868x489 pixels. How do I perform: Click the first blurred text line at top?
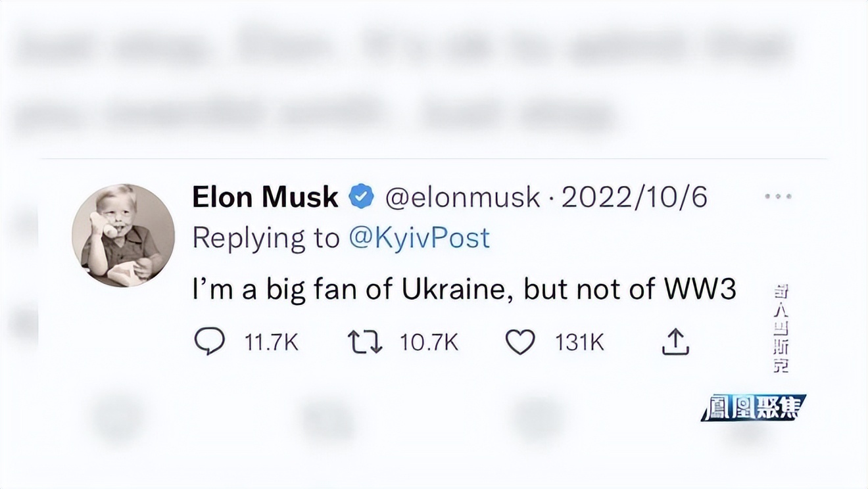[x=401, y=49]
